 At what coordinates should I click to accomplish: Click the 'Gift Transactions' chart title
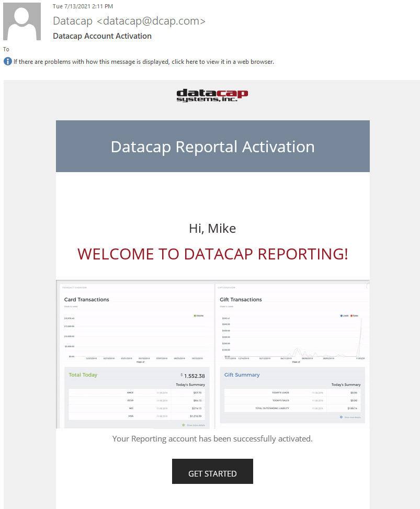click(x=241, y=300)
